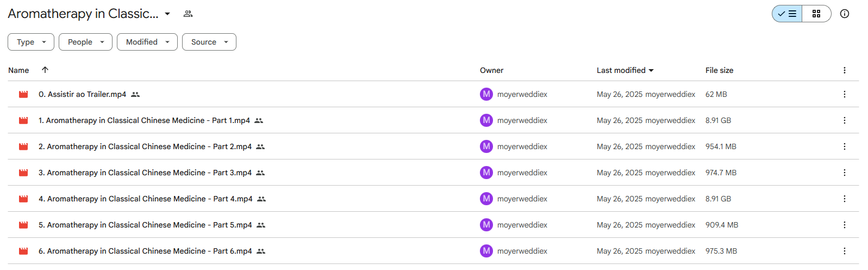Sort files by the Name column header
This screenshot has height=270, width=868.
(x=18, y=70)
